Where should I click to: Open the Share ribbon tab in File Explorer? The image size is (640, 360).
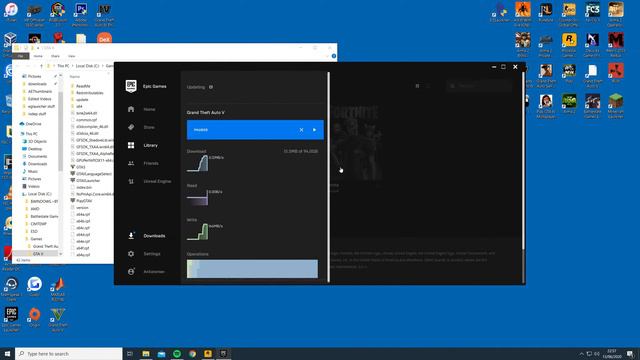(x=55, y=56)
